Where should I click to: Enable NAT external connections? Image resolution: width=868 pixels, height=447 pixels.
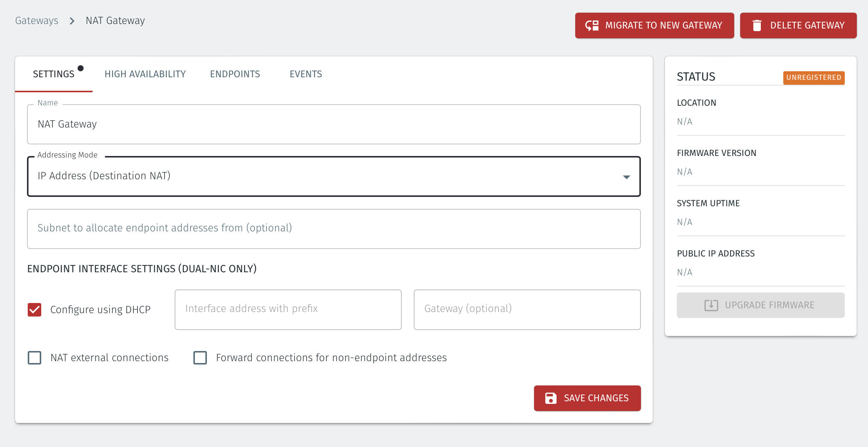(34, 358)
